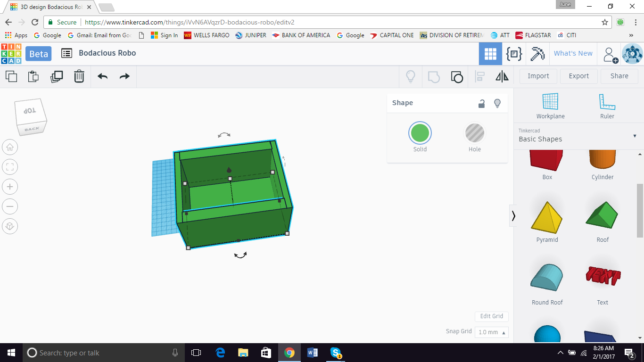Open the BANK OF AMERICA bookmark
The width and height of the screenshot is (644, 362).
[x=301, y=35]
